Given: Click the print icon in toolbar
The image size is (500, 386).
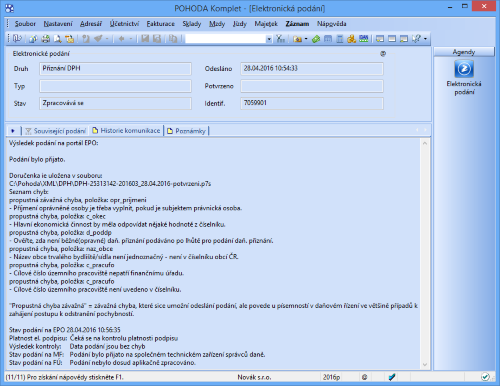Looking at the screenshot, I should [46, 39].
